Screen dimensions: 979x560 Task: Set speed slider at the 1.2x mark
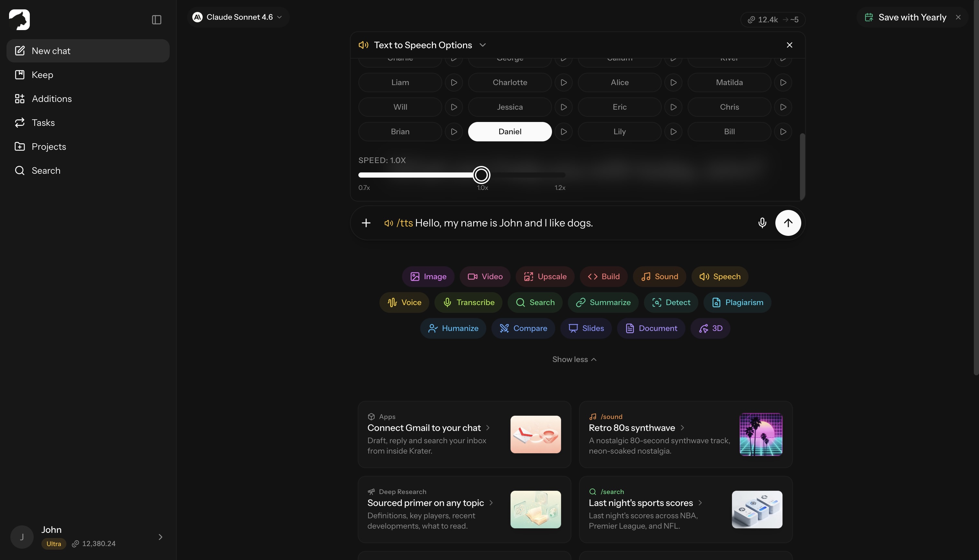coord(565,175)
